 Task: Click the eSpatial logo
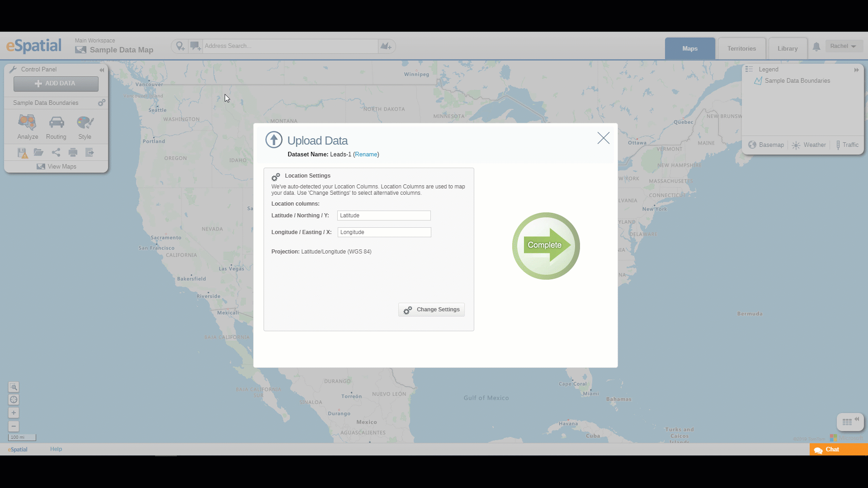(34, 46)
